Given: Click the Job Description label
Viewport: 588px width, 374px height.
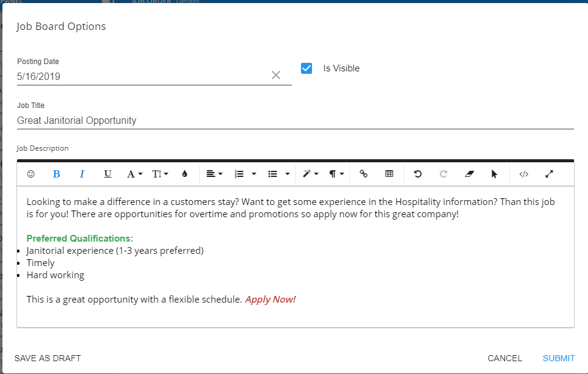Looking at the screenshot, I should click(42, 148).
